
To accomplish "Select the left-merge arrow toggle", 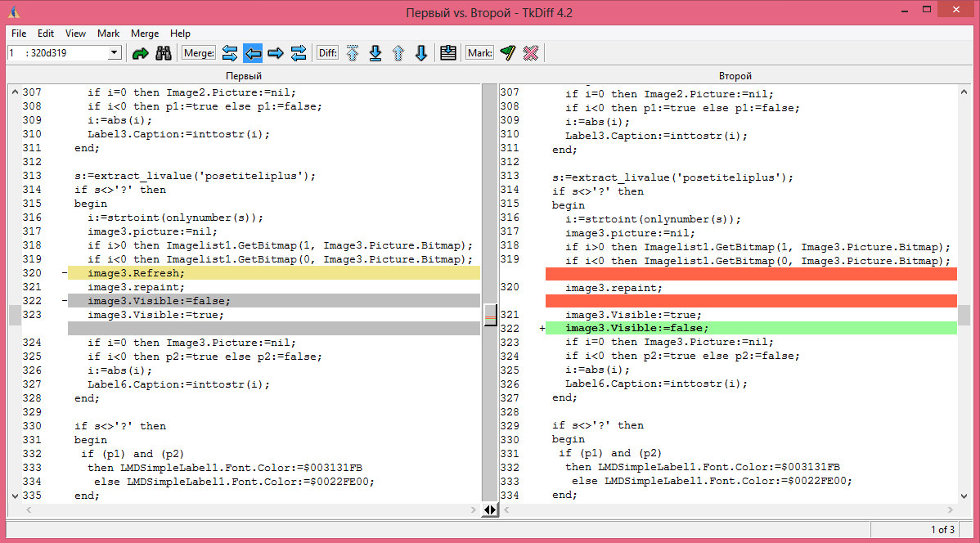I will click(253, 52).
